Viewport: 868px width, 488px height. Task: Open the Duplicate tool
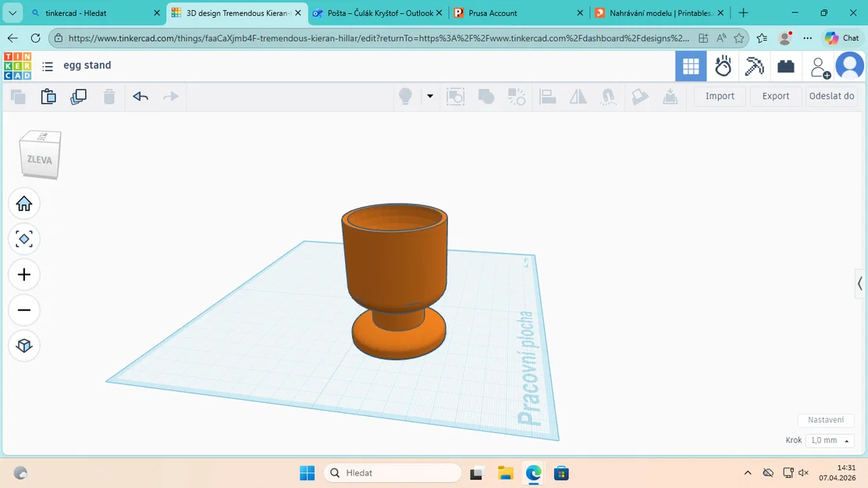coord(78,96)
